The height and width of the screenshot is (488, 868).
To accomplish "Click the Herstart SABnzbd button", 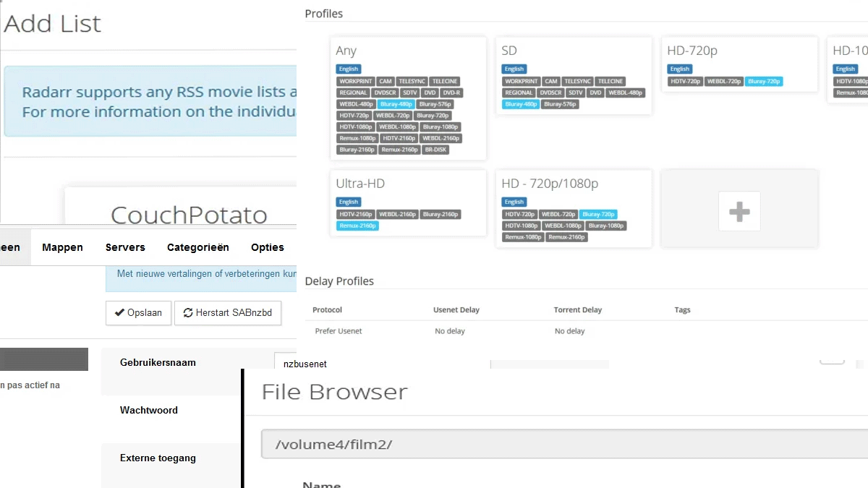I will click(x=228, y=313).
